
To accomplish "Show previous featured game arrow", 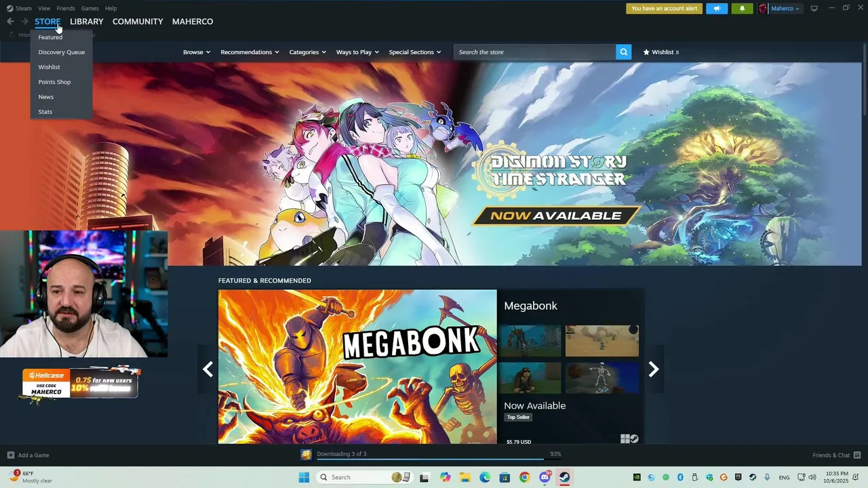I will tap(208, 369).
